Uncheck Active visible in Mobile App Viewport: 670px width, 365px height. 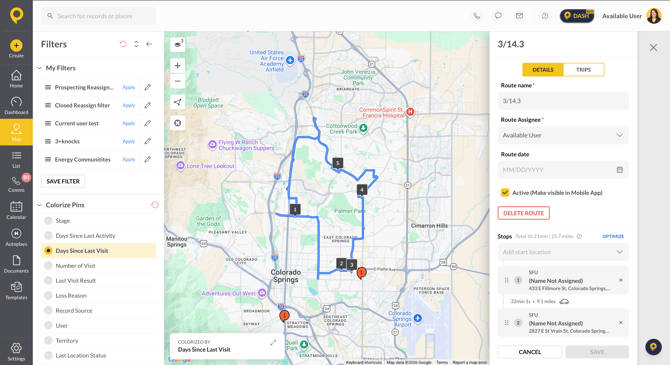[x=505, y=192]
